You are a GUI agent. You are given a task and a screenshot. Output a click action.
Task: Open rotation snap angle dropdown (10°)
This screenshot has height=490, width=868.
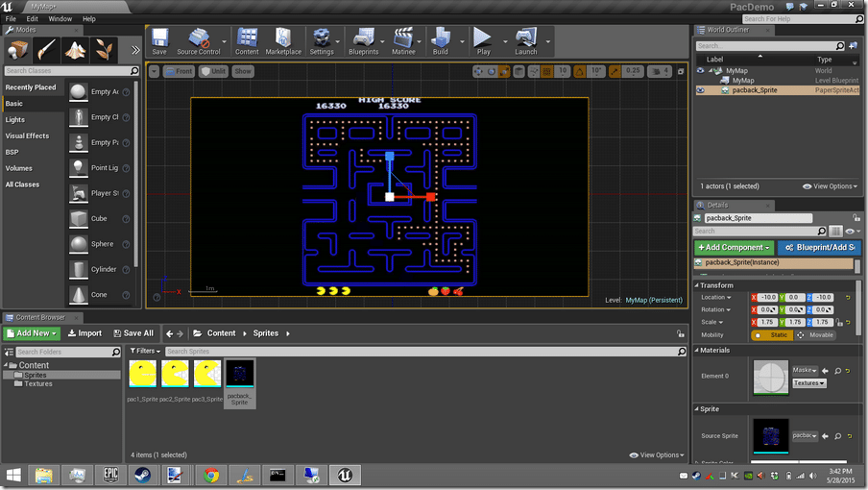pyautogui.click(x=596, y=71)
